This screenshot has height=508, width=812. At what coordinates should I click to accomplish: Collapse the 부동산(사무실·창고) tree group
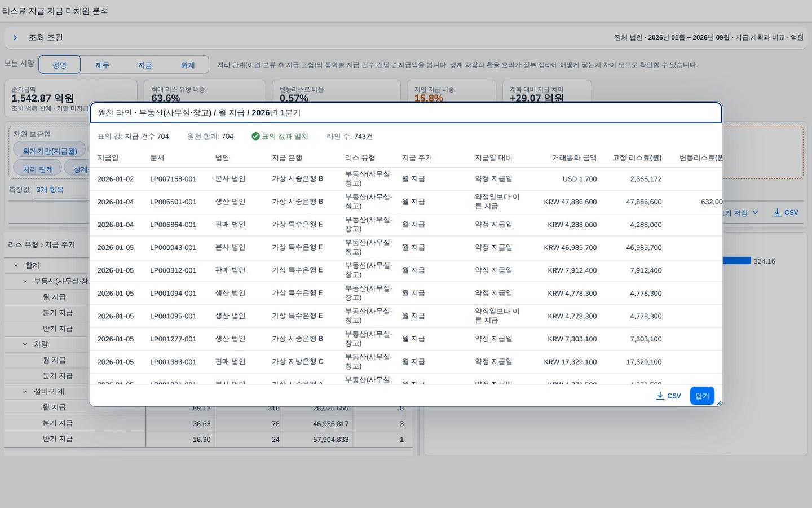[25, 281]
